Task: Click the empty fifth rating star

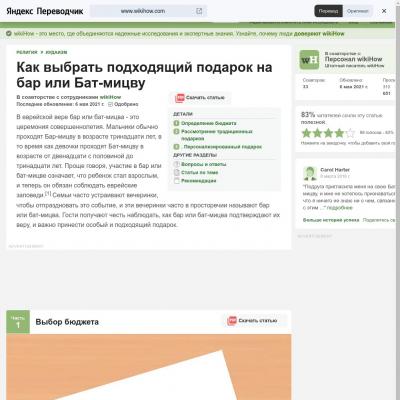Action: click(350, 133)
